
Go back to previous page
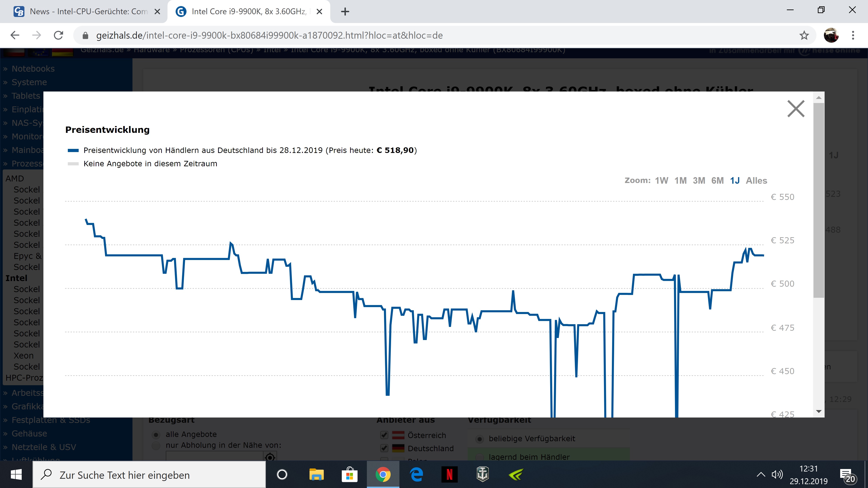15,35
